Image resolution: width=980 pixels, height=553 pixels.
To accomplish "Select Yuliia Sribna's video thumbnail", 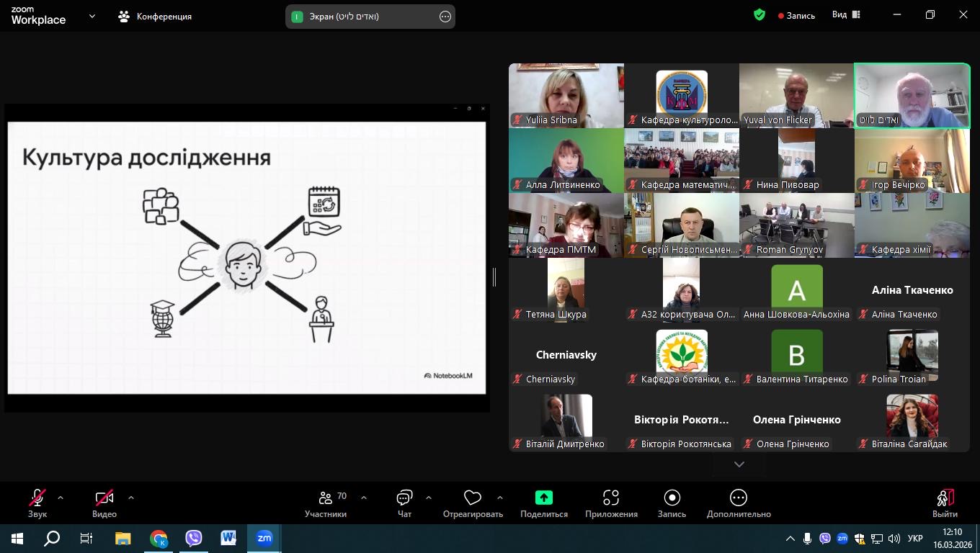I will click(566, 95).
